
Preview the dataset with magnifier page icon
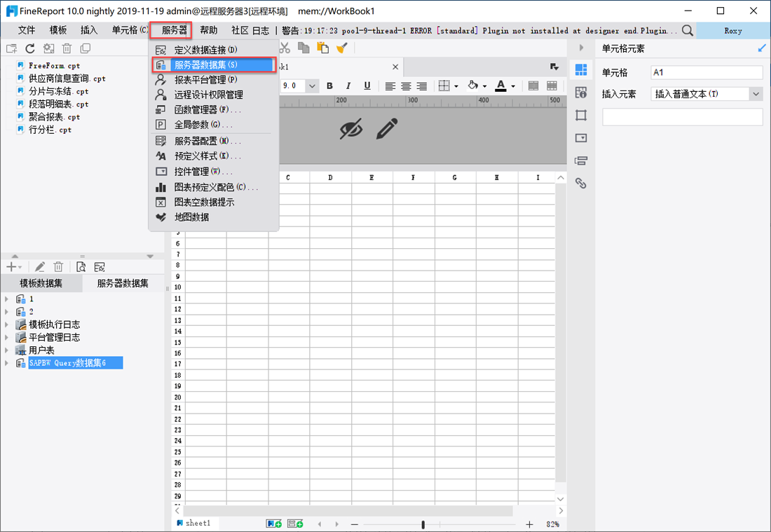81,267
